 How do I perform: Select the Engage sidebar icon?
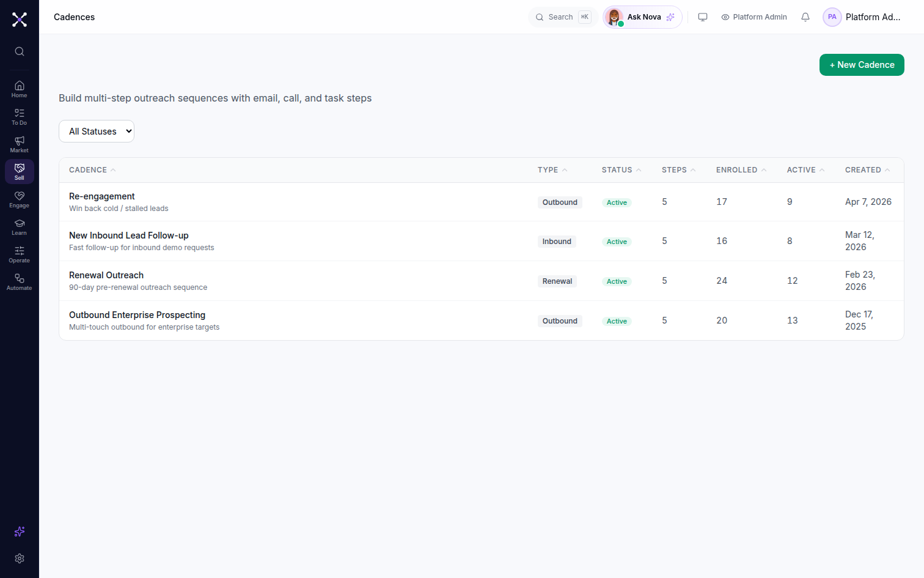pos(20,199)
